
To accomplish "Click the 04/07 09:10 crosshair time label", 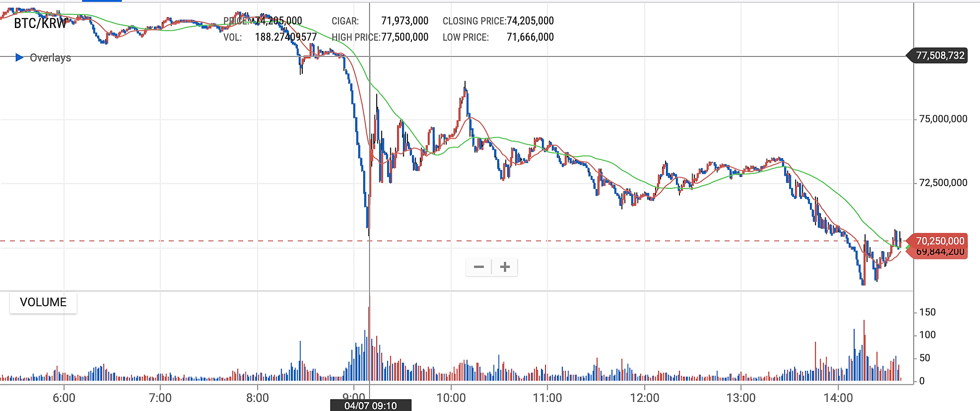I will tap(370, 406).
